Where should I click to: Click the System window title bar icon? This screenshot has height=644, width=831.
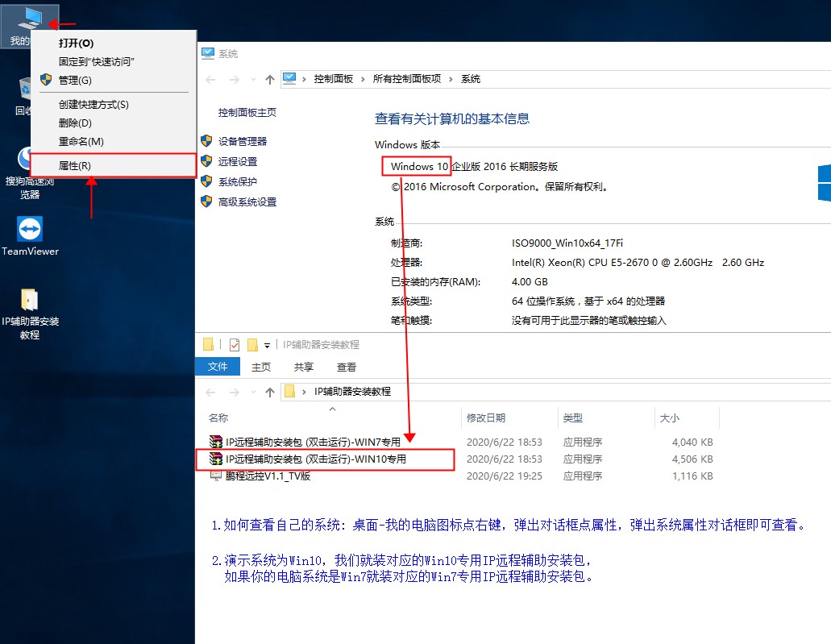pyautogui.click(x=208, y=53)
